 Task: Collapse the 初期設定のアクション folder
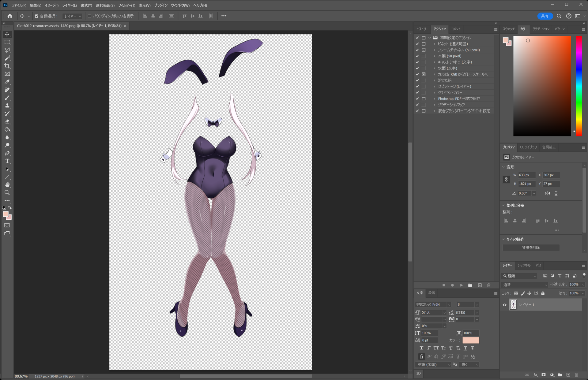pyautogui.click(x=430, y=38)
